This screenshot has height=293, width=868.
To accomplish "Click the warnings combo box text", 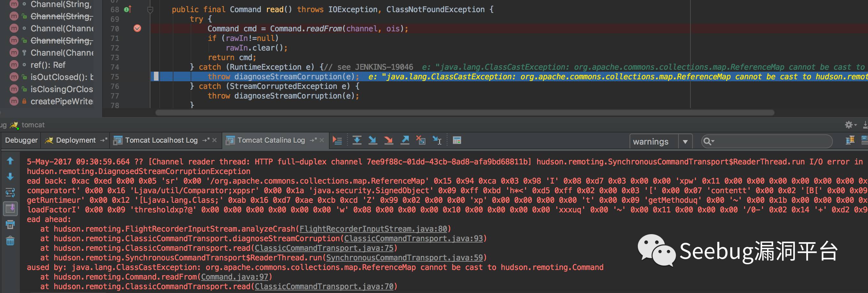I will pos(650,142).
